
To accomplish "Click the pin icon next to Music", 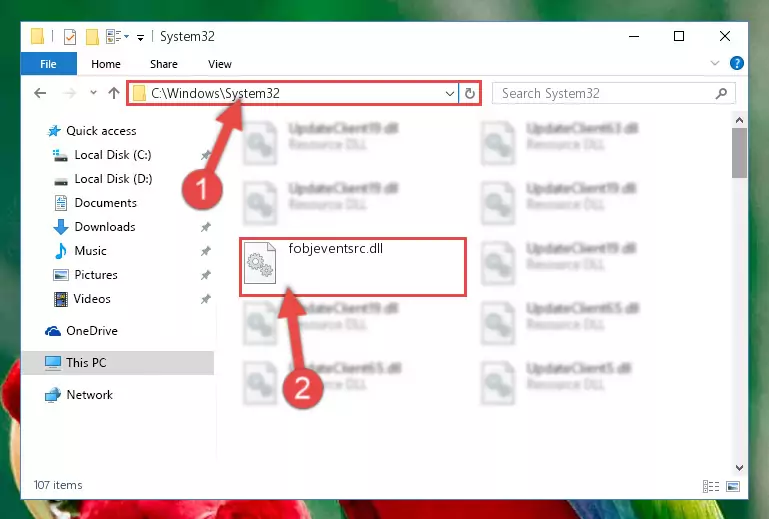I will coord(205,251).
